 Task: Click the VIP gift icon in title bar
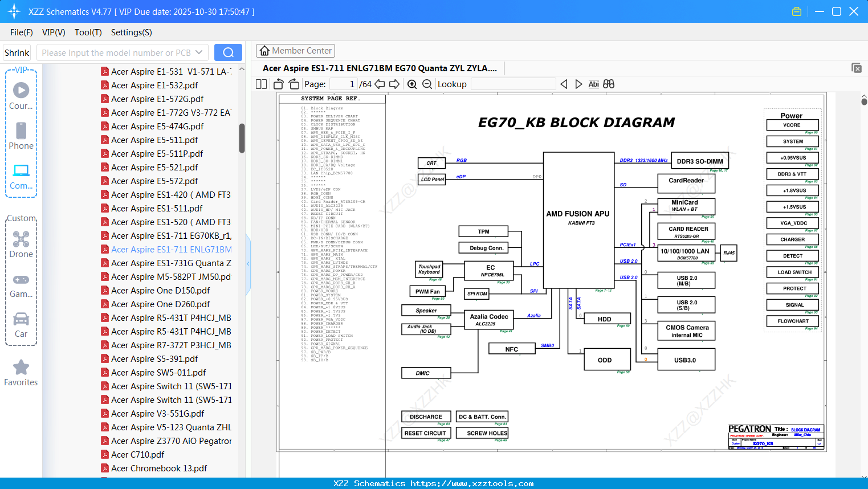click(797, 11)
